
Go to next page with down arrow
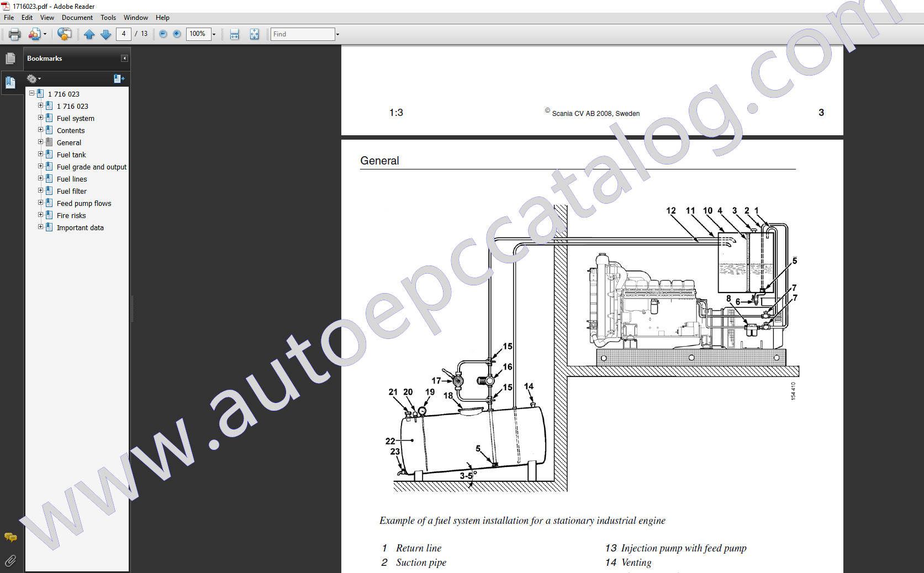point(105,34)
